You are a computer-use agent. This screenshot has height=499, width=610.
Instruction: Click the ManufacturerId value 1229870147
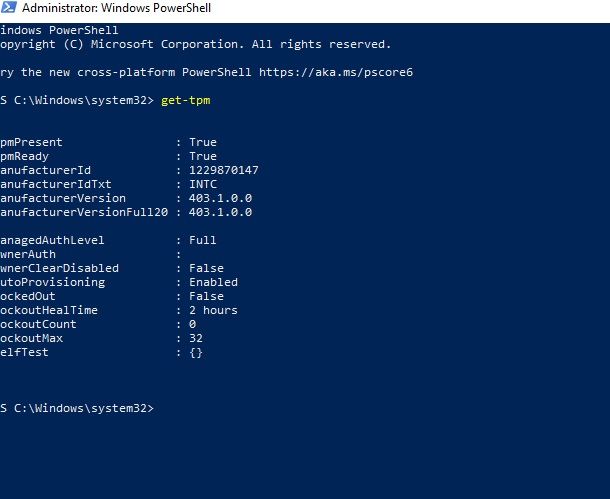224,170
